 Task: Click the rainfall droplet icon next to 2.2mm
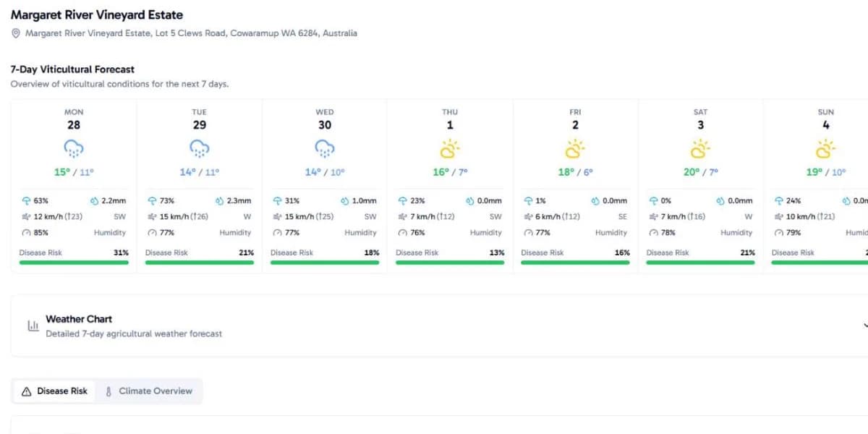(x=94, y=201)
